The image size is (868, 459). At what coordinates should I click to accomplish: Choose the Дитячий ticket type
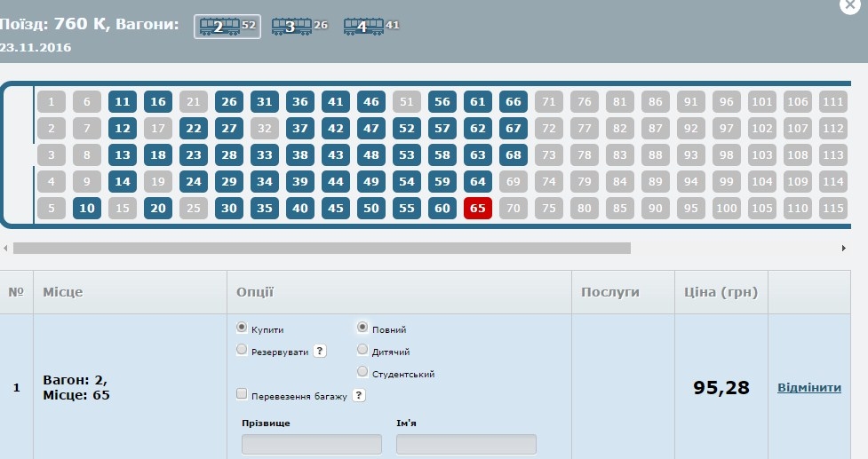click(362, 351)
